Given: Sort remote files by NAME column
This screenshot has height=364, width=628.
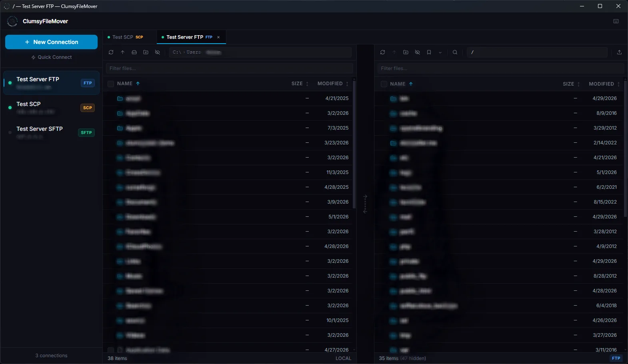Looking at the screenshot, I should click(401, 84).
